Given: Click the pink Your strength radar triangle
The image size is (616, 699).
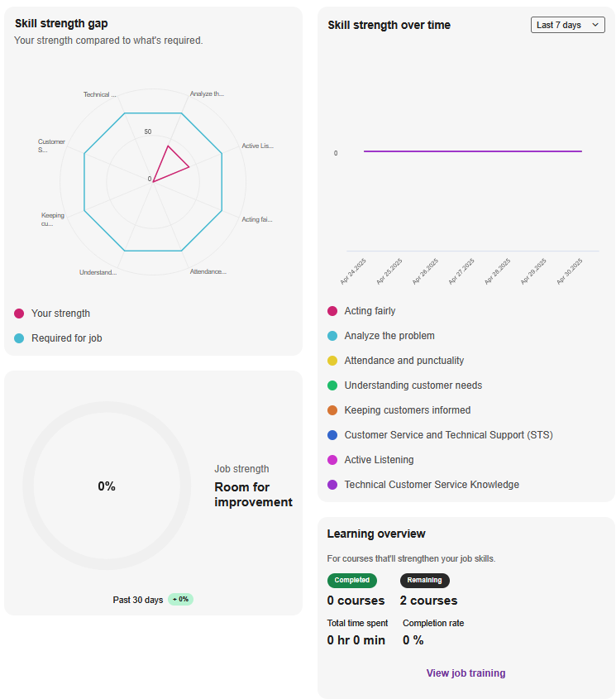Looking at the screenshot, I should pos(171,163).
